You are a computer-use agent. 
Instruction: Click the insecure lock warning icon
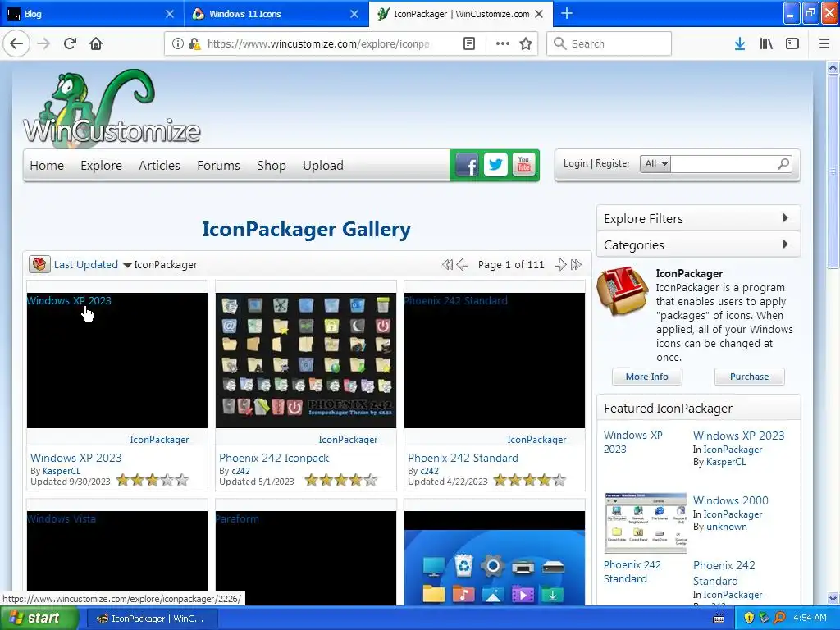coord(195,44)
